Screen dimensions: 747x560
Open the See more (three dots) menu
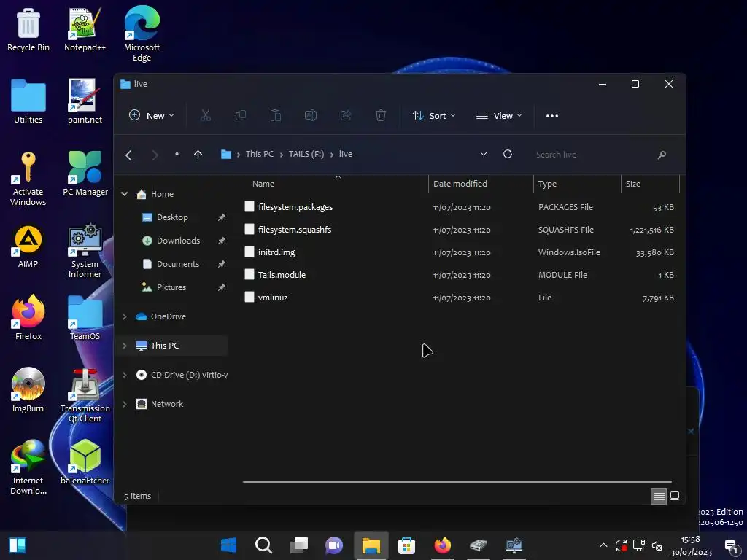pos(552,115)
